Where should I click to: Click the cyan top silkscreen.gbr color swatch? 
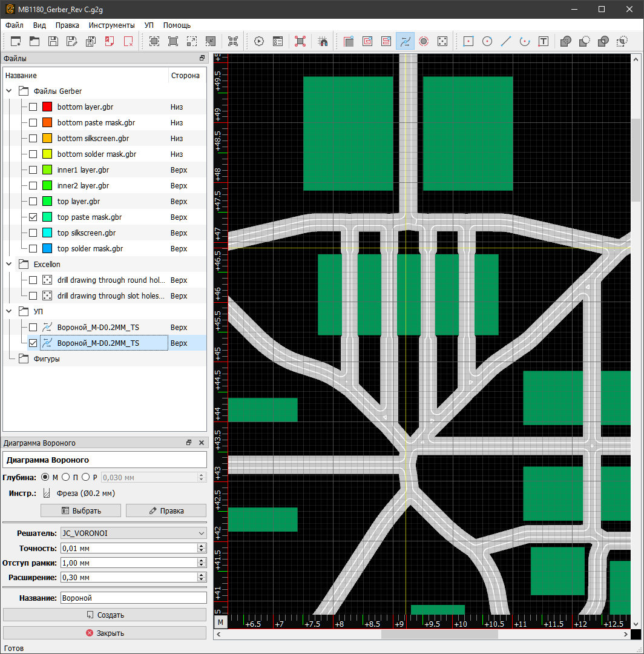click(x=47, y=233)
